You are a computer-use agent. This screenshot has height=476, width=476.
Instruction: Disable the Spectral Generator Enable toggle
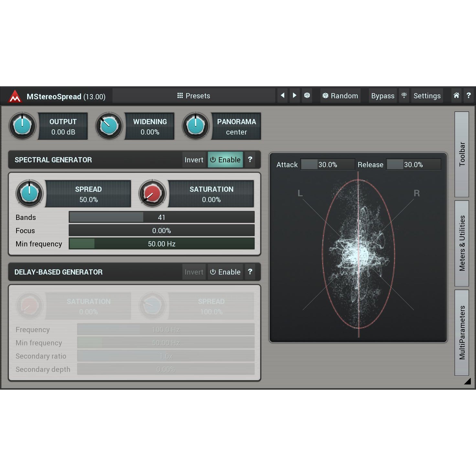[225, 160]
